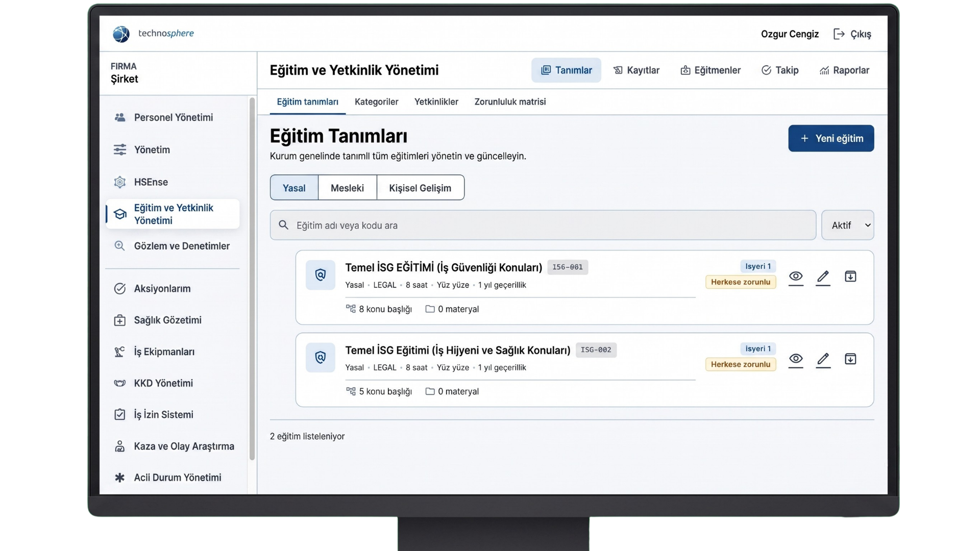
Task: Open the Yetkinlikler sub-tab
Action: tap(436, 102)
